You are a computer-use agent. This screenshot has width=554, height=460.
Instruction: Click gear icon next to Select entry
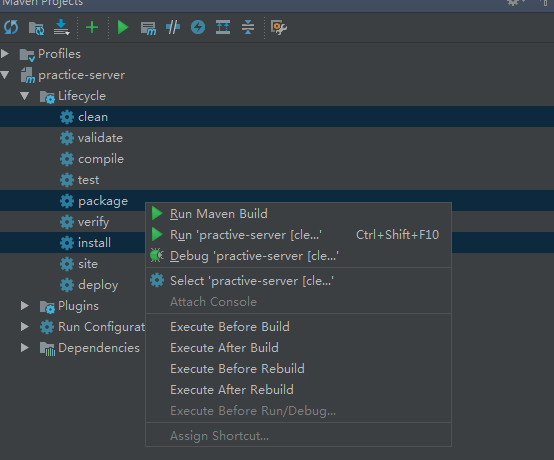pos(157,280)
